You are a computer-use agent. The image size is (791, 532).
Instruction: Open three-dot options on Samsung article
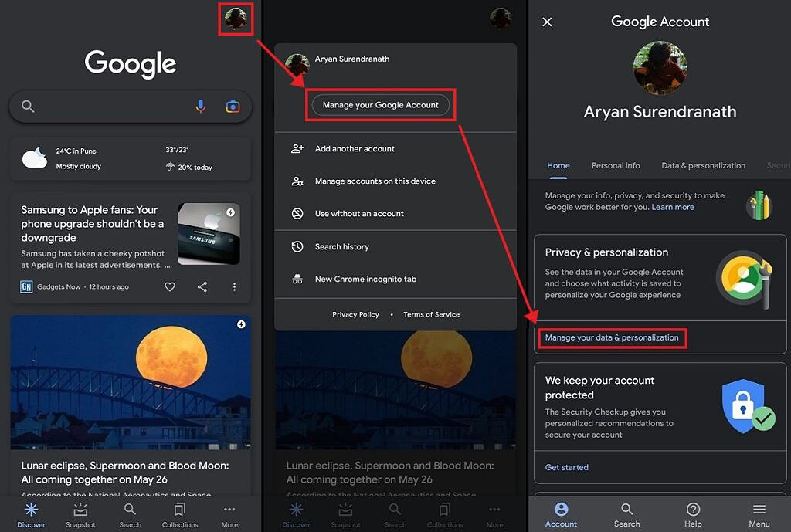(234, 287)
